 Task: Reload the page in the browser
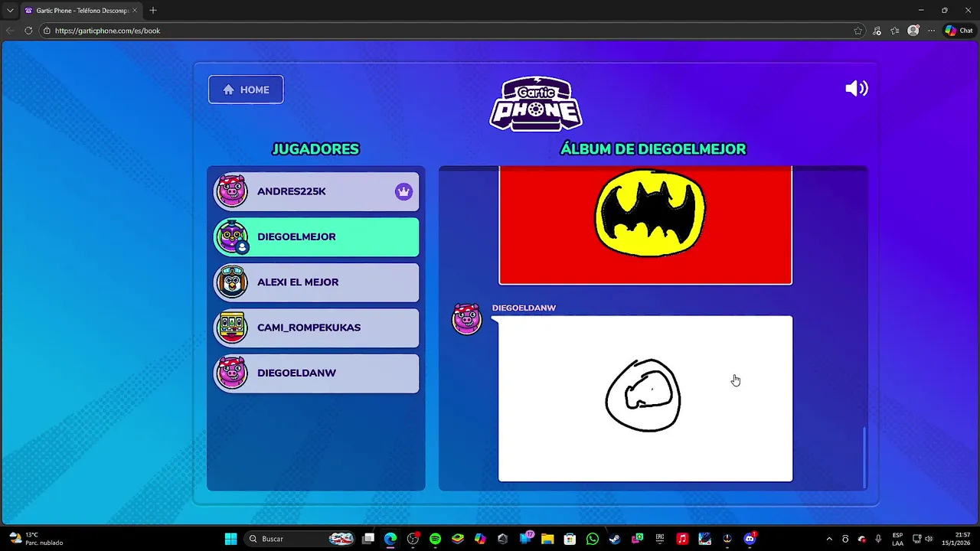28,31
